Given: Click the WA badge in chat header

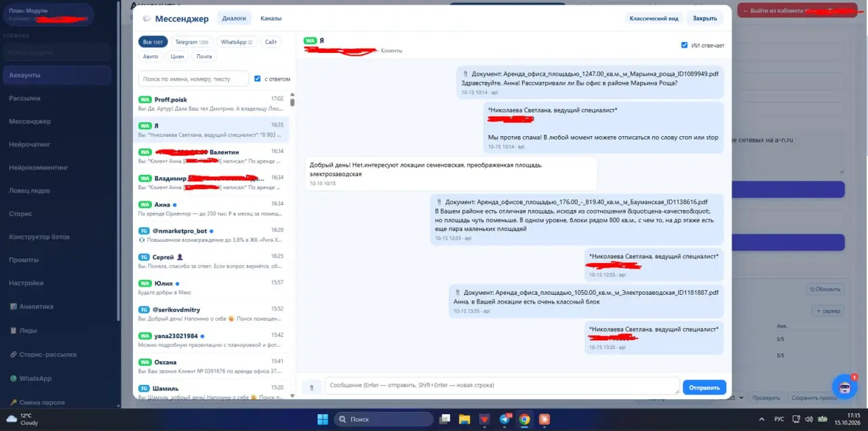Looking at the screenshot, I should pos(310,41).
